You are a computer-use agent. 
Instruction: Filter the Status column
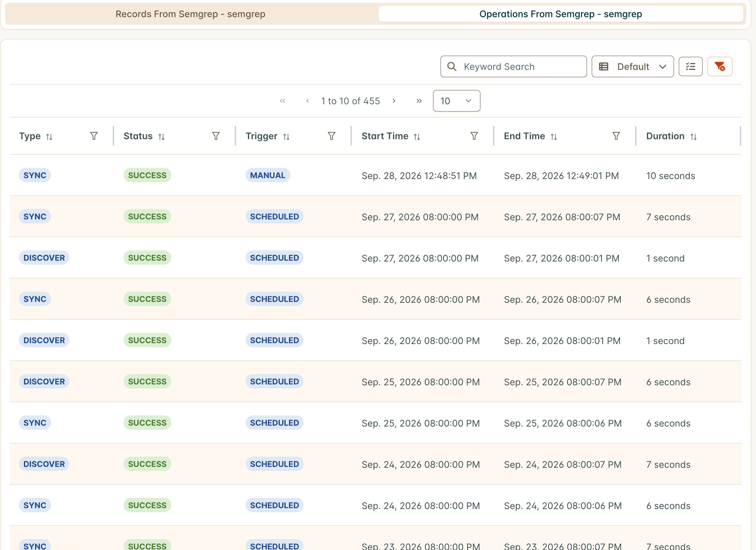click(x=216, y=136)
